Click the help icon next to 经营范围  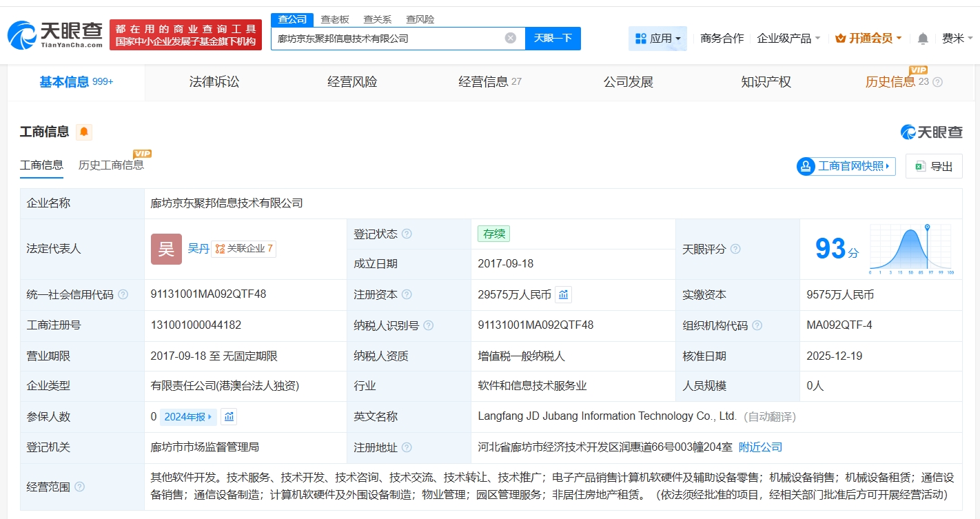pyautogui.click(x=79, y=487)
